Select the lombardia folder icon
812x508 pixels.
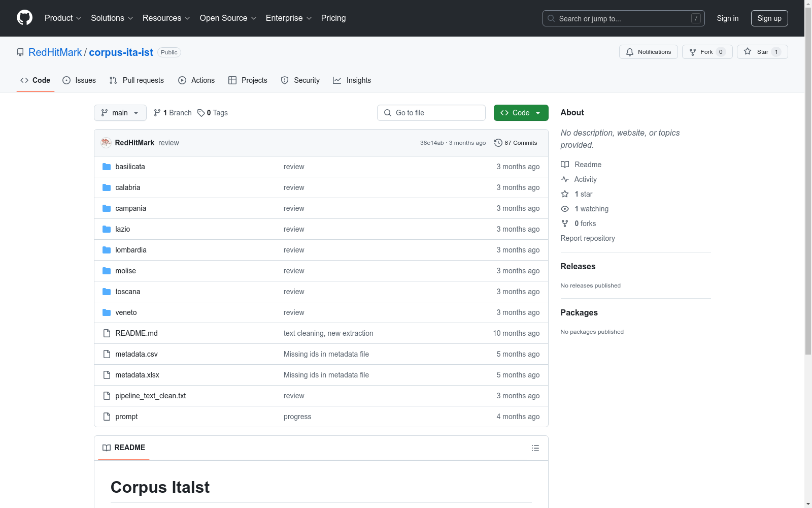point(107,250)
